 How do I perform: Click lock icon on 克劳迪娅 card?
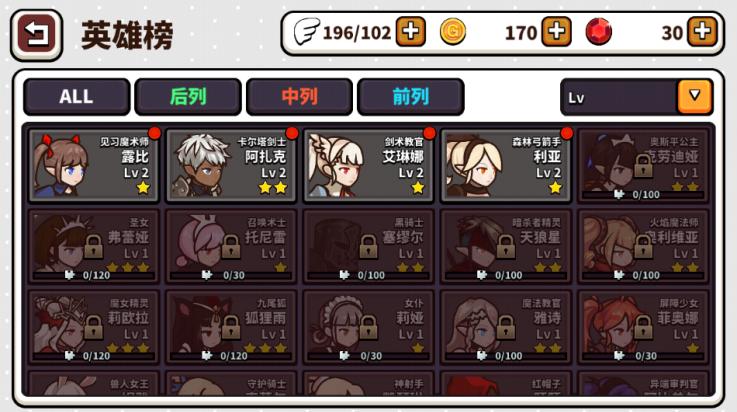(x=643, y=165)
